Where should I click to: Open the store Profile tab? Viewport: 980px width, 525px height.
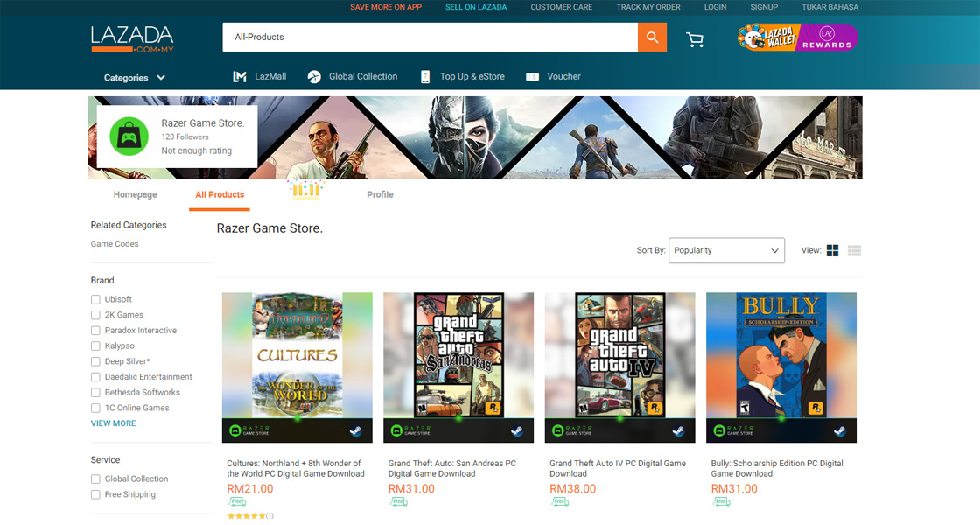point(380,195)
